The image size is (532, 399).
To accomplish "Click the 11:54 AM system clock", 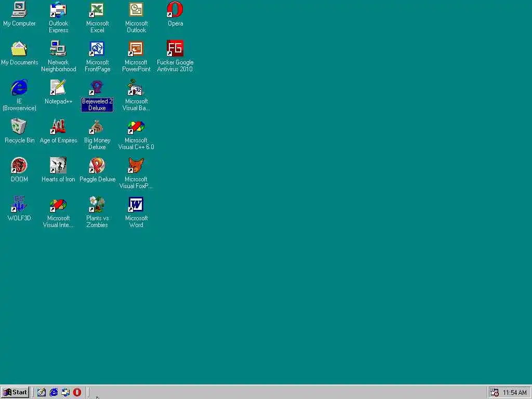I will click(x=515, y=393).
